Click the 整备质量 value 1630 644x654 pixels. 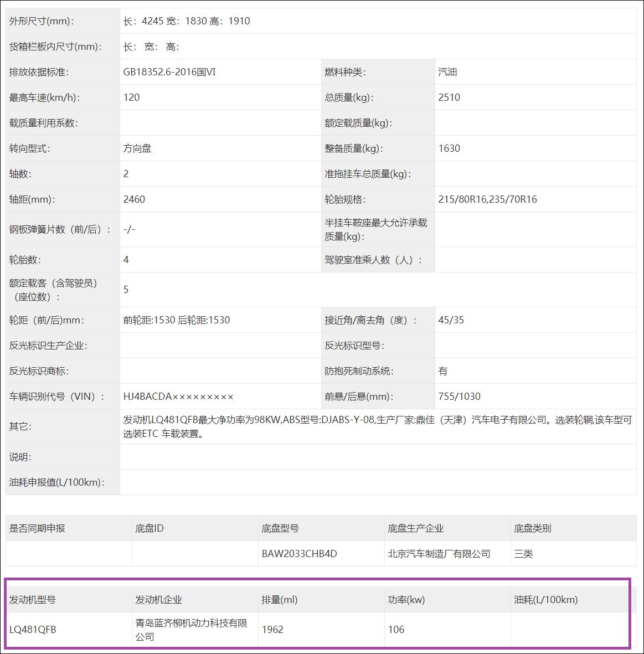449,148
